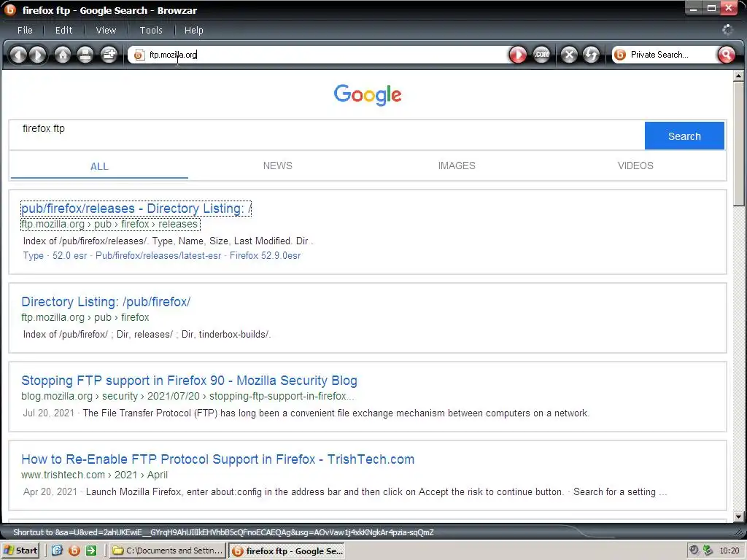Open the Help menu

pyautogui.click(x=194, y=31)
